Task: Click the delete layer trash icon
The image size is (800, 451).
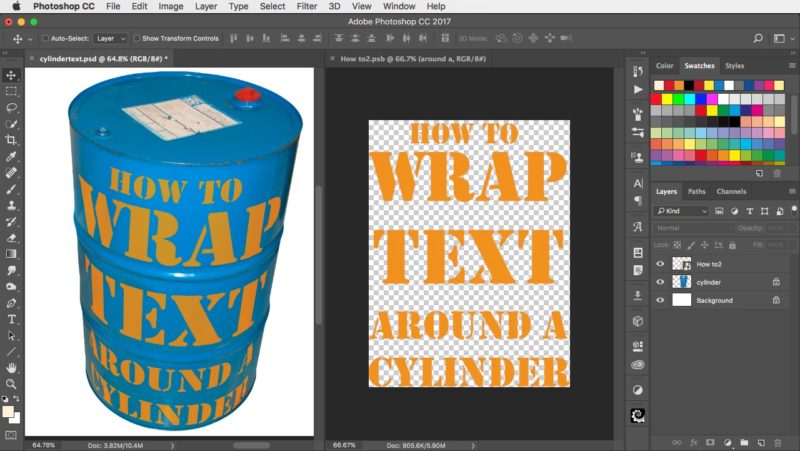Action: pyautogui.click(x=778, y=441)
